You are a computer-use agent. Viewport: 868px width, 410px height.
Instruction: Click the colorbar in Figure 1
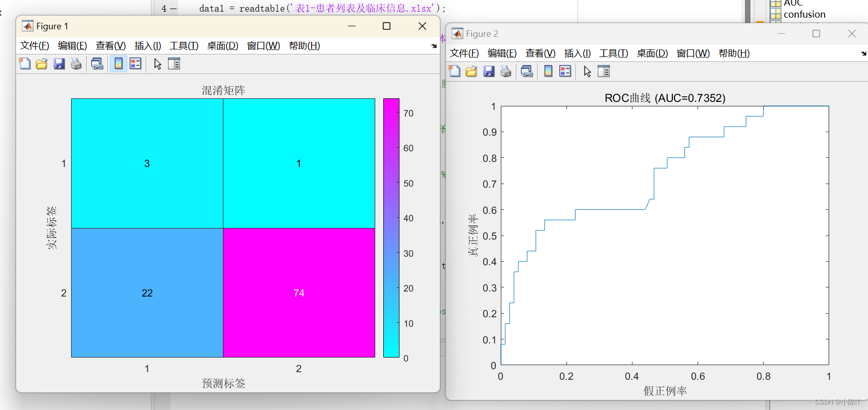[x=391, y=228]
